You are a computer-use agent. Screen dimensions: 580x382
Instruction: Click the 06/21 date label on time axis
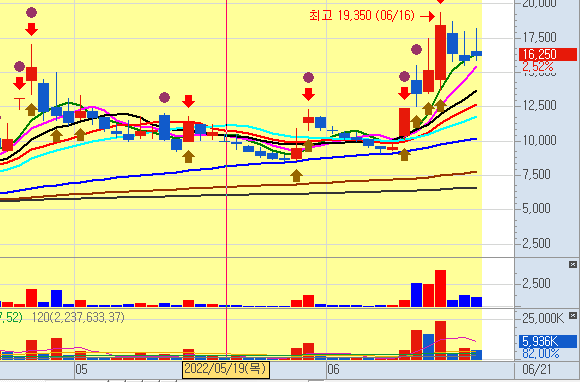537,369
